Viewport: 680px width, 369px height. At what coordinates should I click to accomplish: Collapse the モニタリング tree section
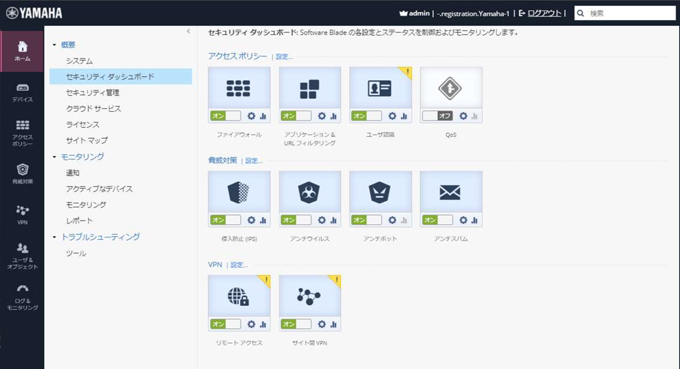click(x=55, y=157)
